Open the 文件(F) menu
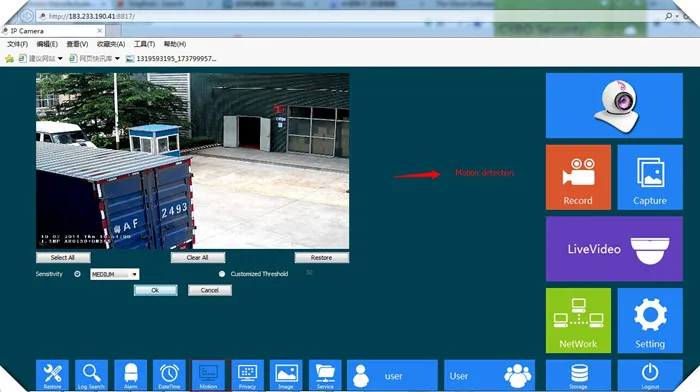 17,44
